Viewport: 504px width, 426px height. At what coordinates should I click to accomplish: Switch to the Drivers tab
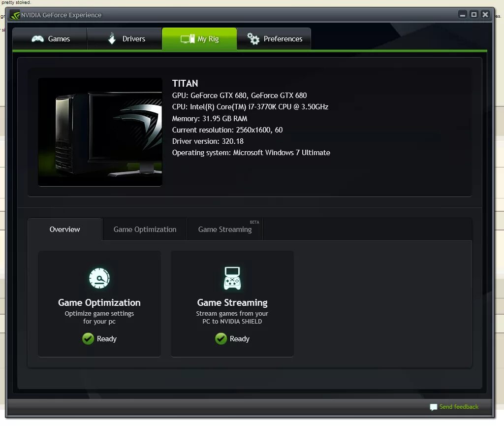tap(125, 39)
